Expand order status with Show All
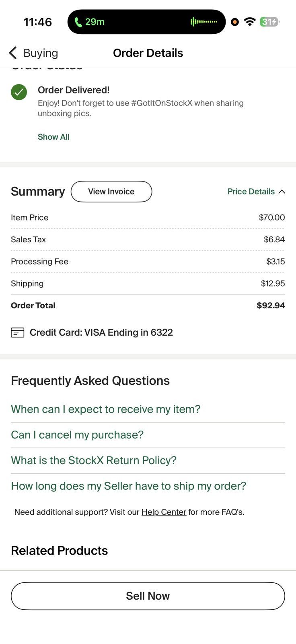Screen dimensions: 296x644 point(53,137)
